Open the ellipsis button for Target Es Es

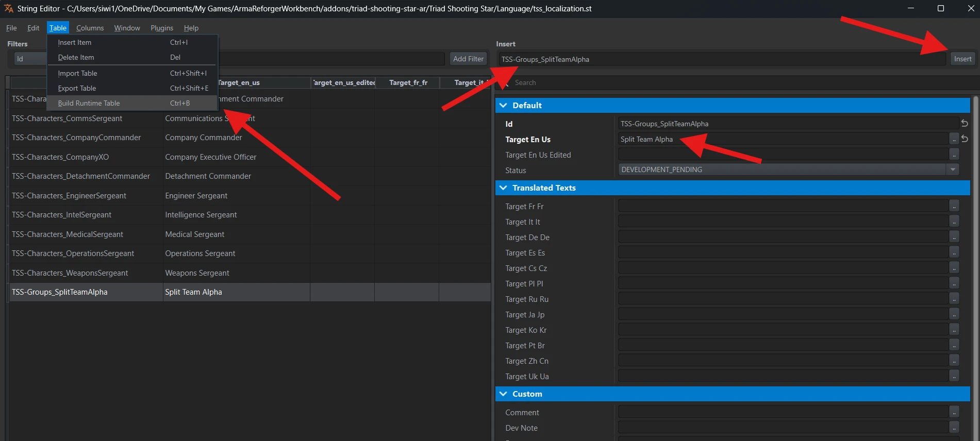click(x=954, y=252)
